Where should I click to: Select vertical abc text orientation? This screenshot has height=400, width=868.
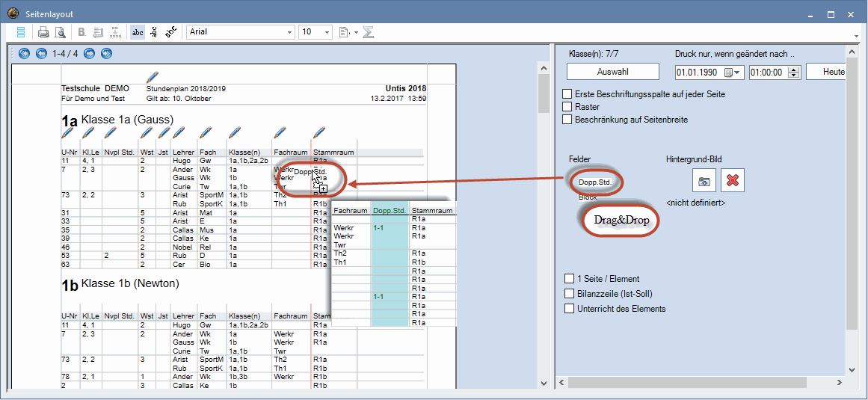click(x=154, y=32)
